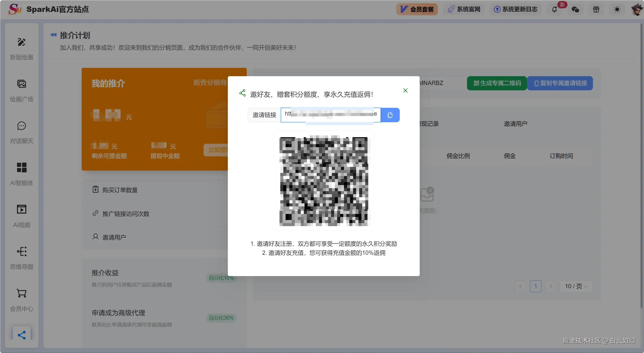Open notifications bell icon

(x=554, y=10)
